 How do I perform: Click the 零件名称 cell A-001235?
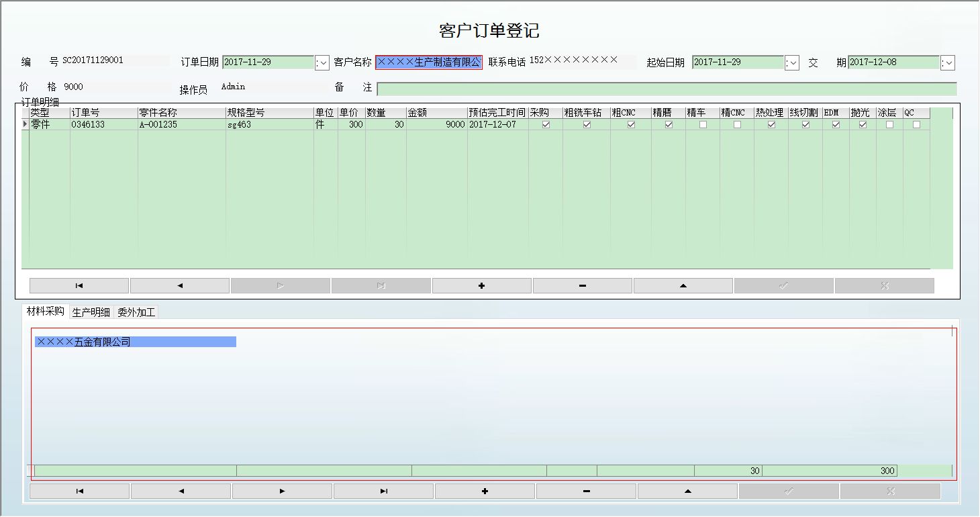(x=181, y=125)
